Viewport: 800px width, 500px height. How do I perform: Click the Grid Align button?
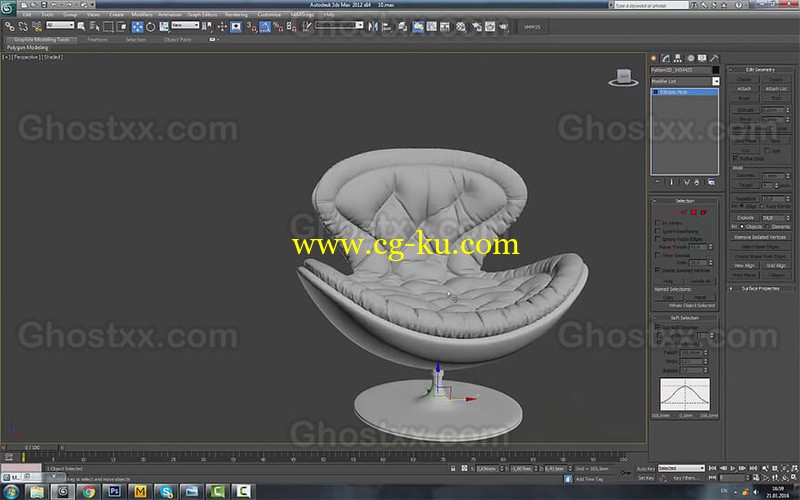[776, 265]
